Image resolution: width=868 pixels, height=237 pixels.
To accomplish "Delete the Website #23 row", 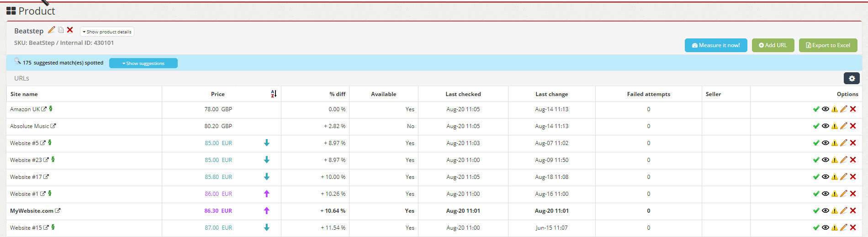I will click(x=853, y=160).
